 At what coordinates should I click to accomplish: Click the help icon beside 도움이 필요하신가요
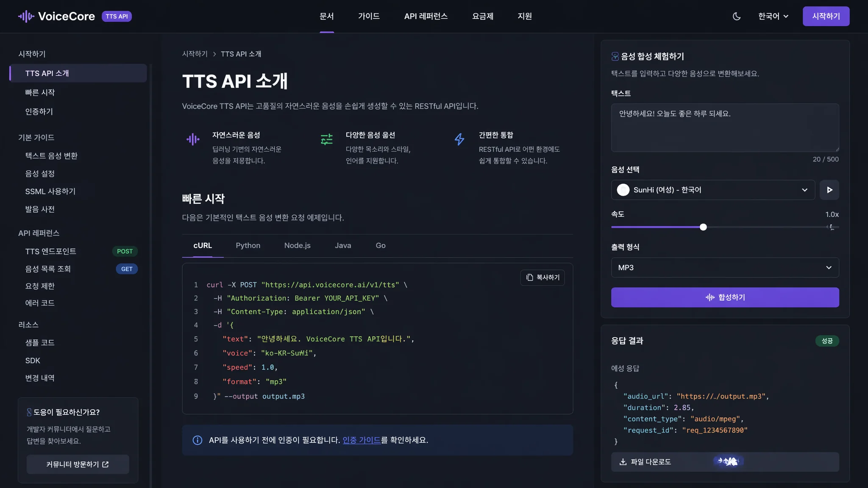click(x=29, y=412)
